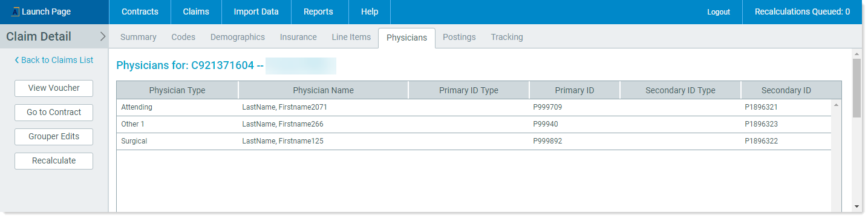Switch to the Line Items tab

pos(351,37)
